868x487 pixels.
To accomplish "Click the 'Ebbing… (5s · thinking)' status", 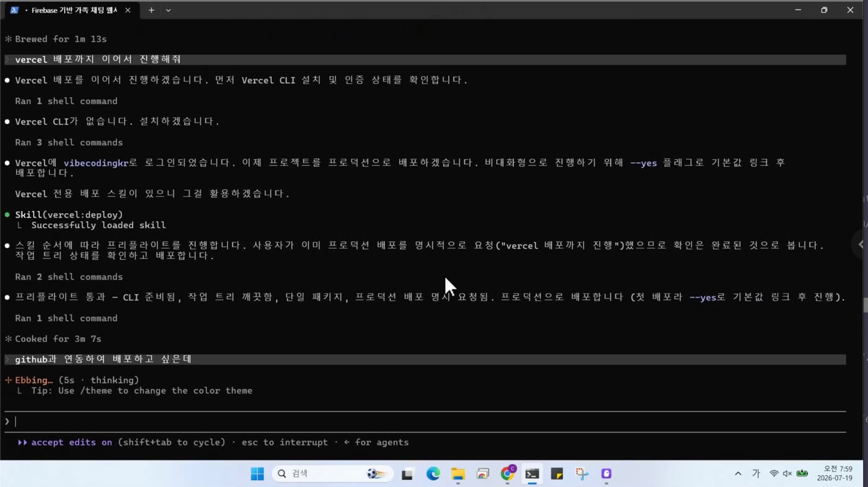I will (x=72, y=380).
